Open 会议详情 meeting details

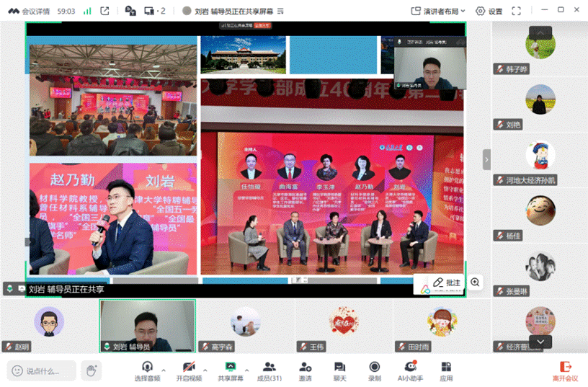(x=27, y=11)
